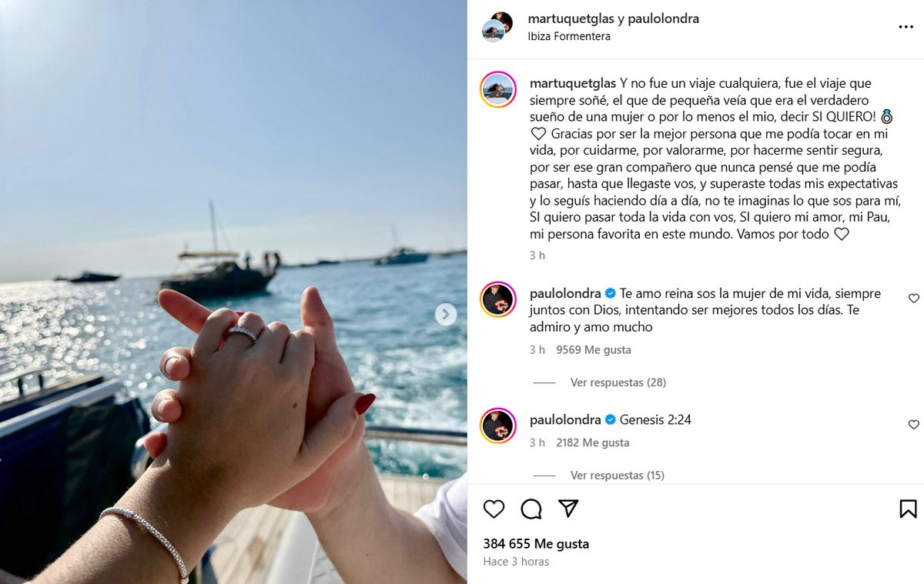Like the post with the heart icon
The height and width of the screenshot is (584, 924).
pos(494,509)
